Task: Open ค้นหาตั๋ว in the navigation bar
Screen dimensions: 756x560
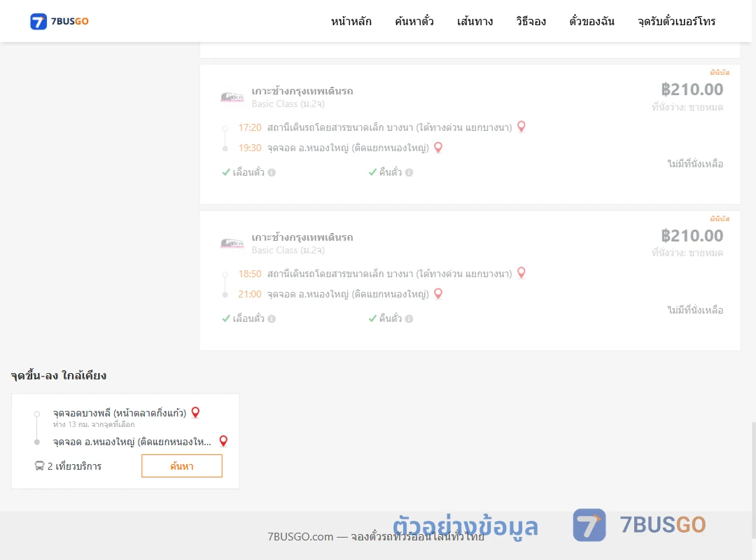Action: click(x=414, y=21)
